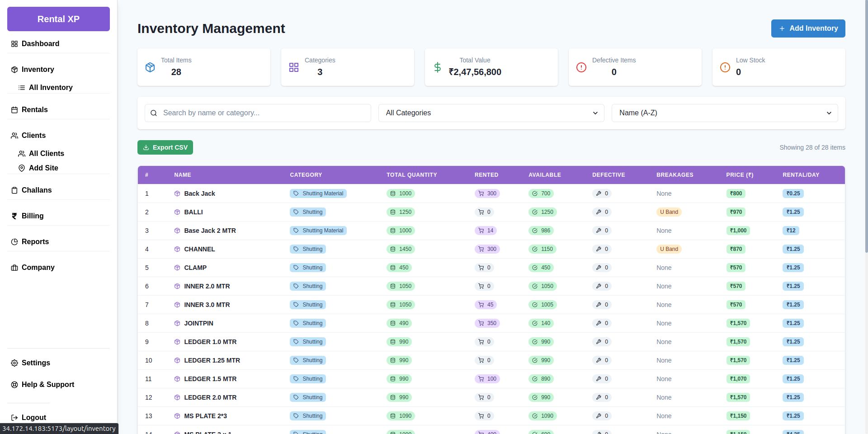Click the Rentals calendar icon

point(14,110)
